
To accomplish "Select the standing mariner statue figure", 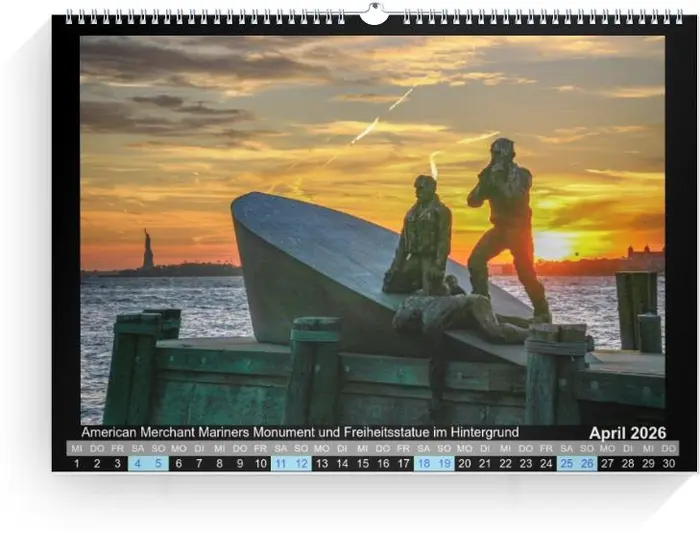I will (x=510, y=225).
